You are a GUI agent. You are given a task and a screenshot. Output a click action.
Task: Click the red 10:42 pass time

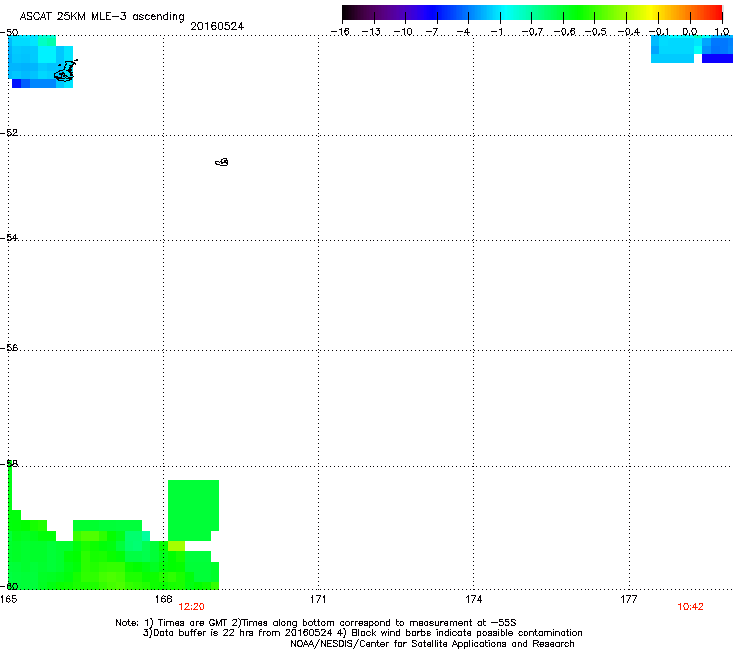pyautogui.click(x=690, y=607)
